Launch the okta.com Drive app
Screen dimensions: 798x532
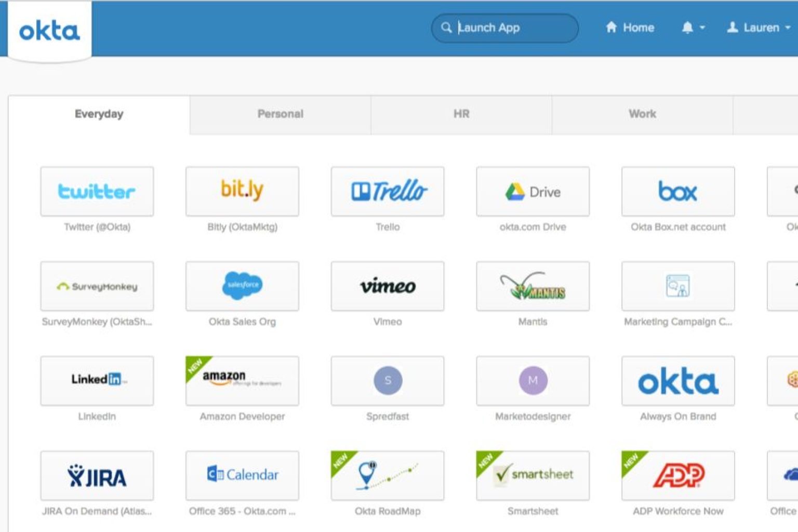[533, 191]
